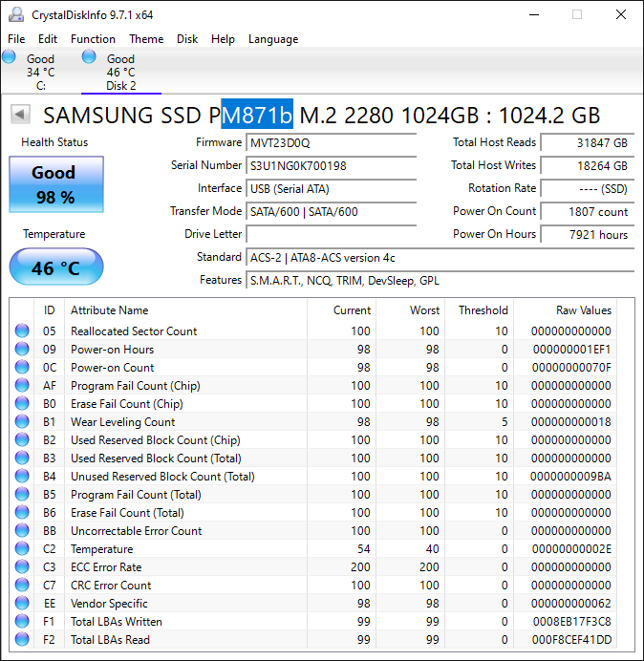Click the empty Drive Letter field
644x661 pixels.
pos(331,234)
